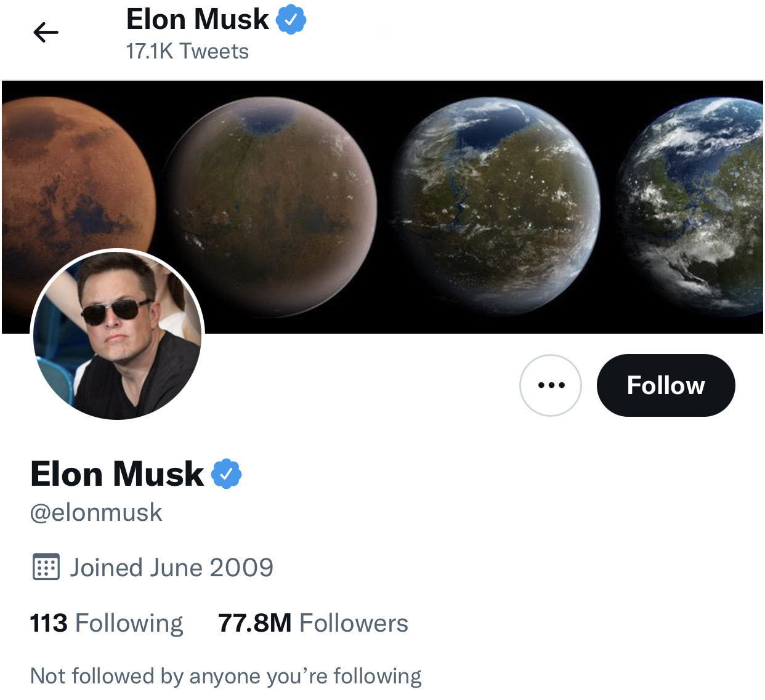Click the 17.1K Tweets count
This screenshot has width=765, height=700.
point(187,52)
